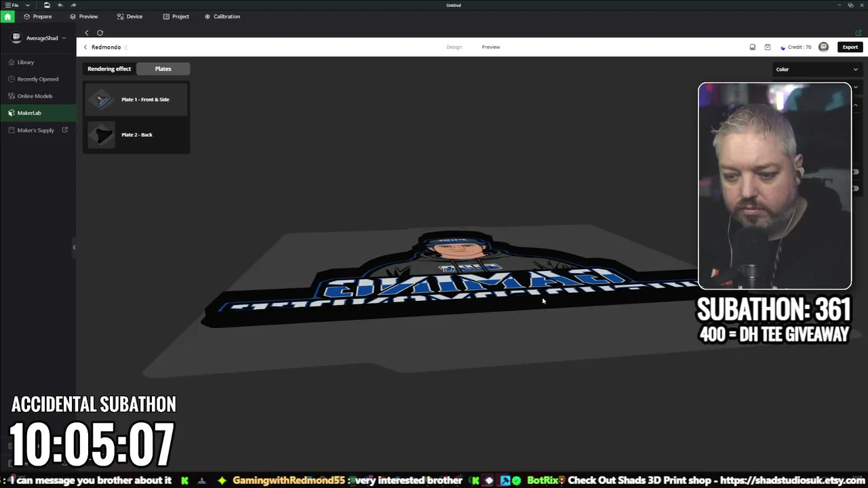Click the Plate 2 thumbnail image
Screen dimensions: 868x488
pos(102,135)
